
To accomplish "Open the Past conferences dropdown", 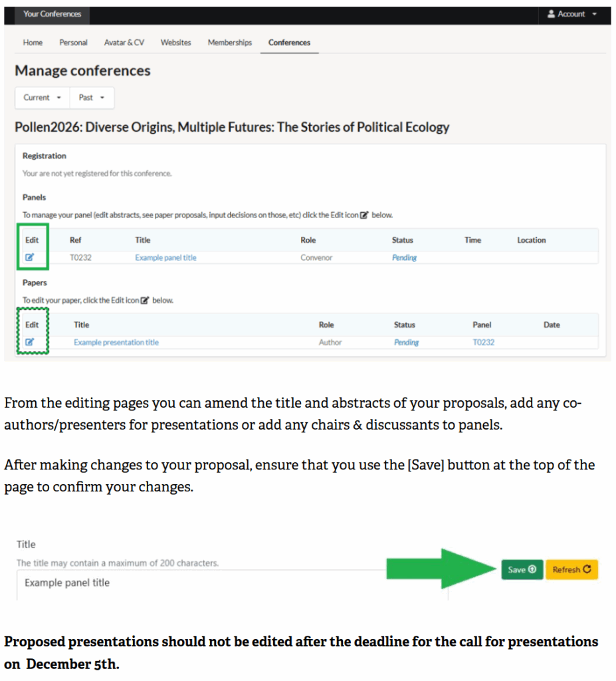I will (92, 98).
